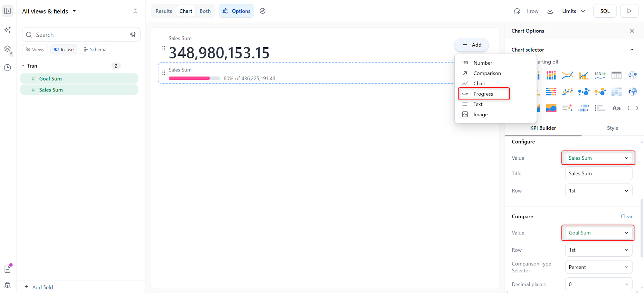Open the document notes icon with notification dot
The height and width of the screenshot is (293, 644).
click(x=7, y=269)
